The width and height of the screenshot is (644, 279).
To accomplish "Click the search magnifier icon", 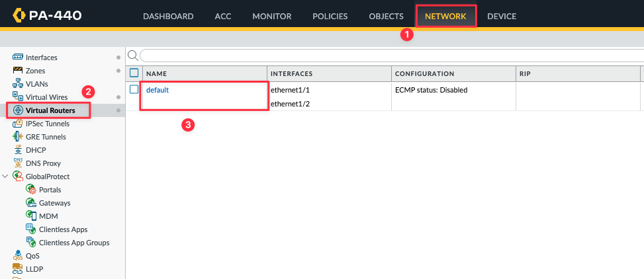I will click(x=132, y=55).
